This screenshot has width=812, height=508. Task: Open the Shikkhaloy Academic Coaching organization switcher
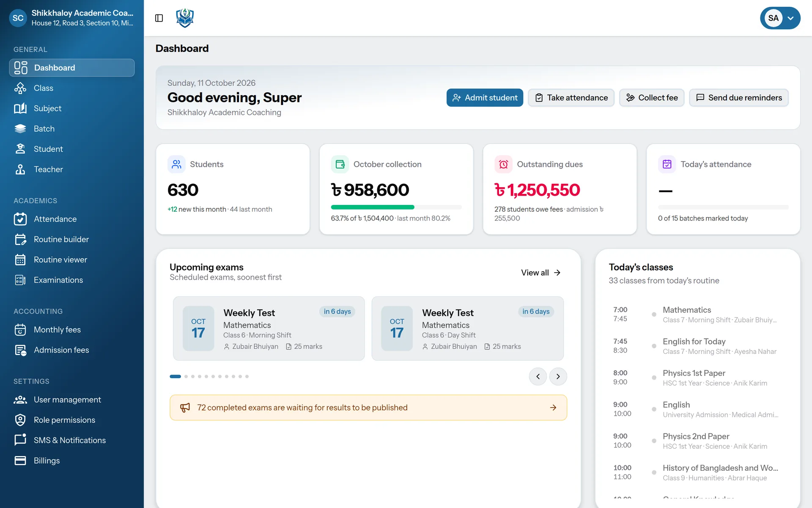tap(72, 18)
